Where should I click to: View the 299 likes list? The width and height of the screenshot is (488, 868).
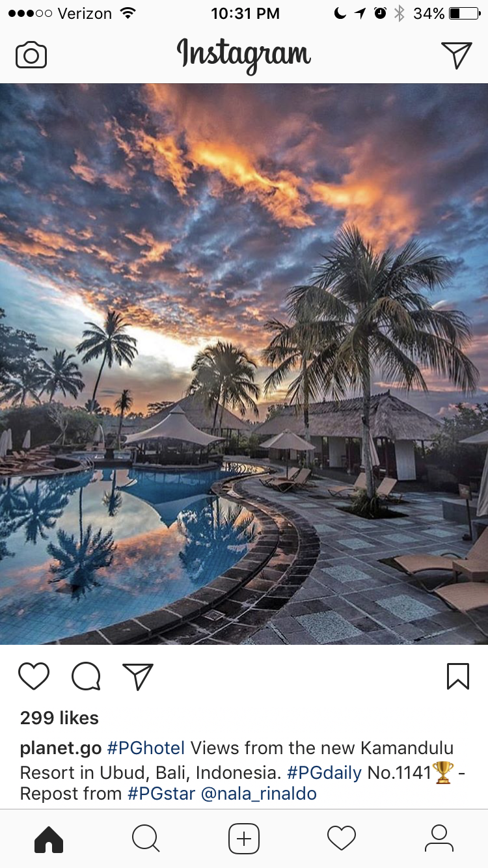tap(59, 718)
